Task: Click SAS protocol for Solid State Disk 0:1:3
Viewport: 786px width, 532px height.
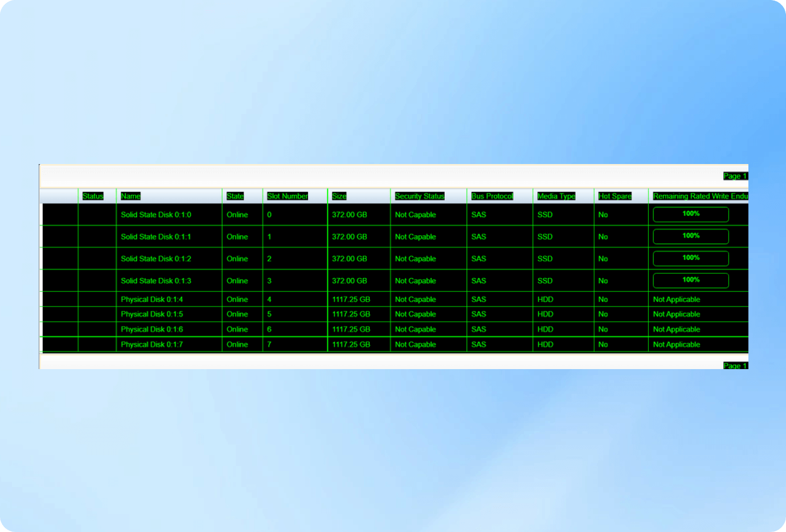Action: coord(479,281)
